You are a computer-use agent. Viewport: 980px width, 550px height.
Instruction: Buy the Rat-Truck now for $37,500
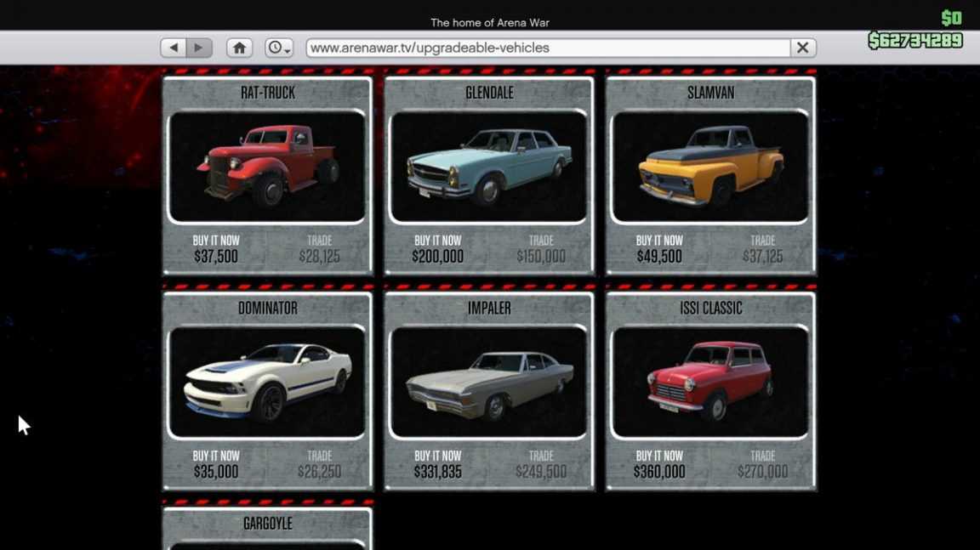click(x=216, y=249)
